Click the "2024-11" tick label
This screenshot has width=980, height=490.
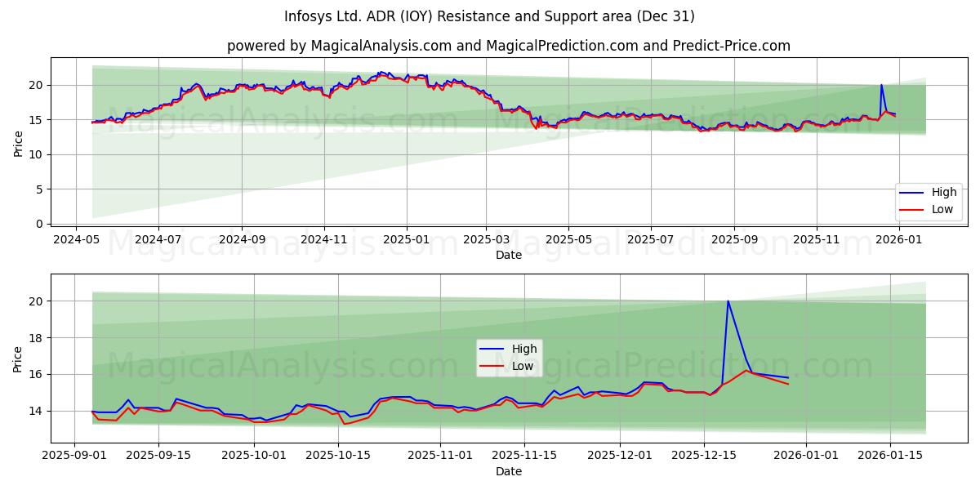click(323, 239)
